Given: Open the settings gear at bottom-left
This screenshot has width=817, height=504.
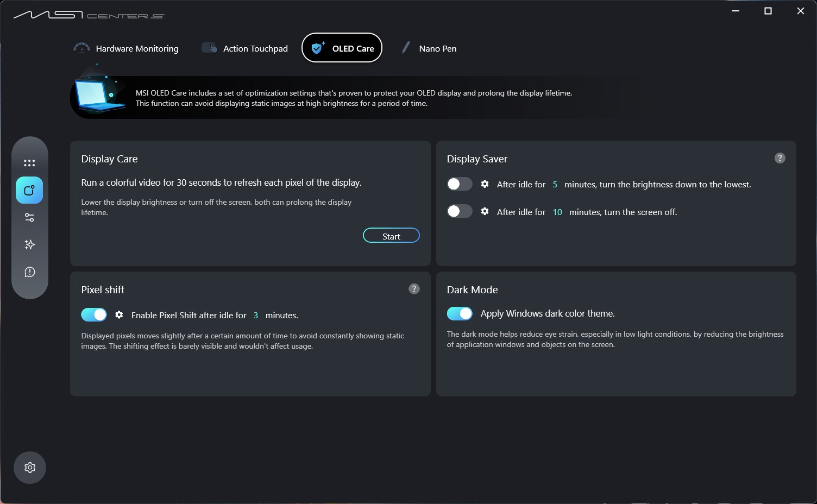Looking at the screenshot, I should (x=30, y=468).
